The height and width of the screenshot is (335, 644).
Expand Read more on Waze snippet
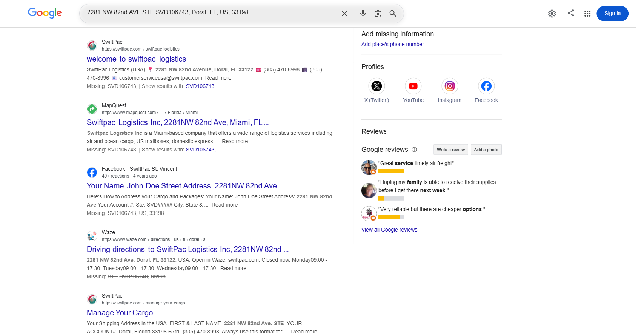233,268
